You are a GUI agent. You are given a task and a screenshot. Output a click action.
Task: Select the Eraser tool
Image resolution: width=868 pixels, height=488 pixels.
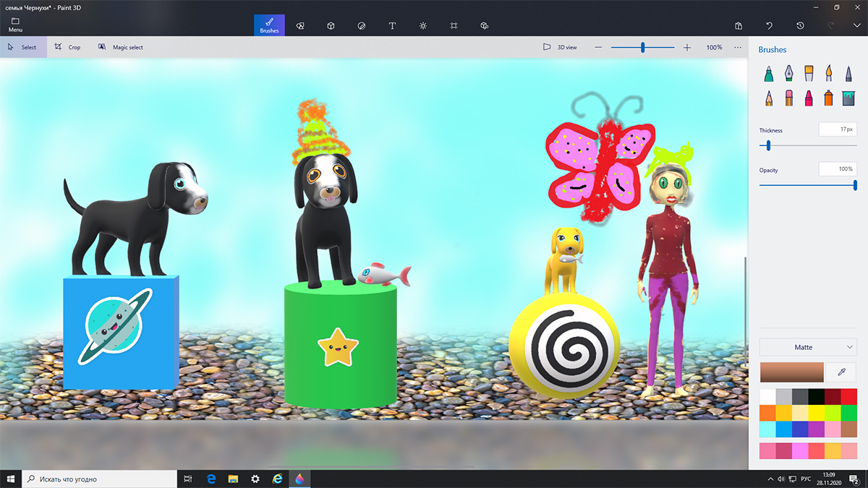coord(788,98)
